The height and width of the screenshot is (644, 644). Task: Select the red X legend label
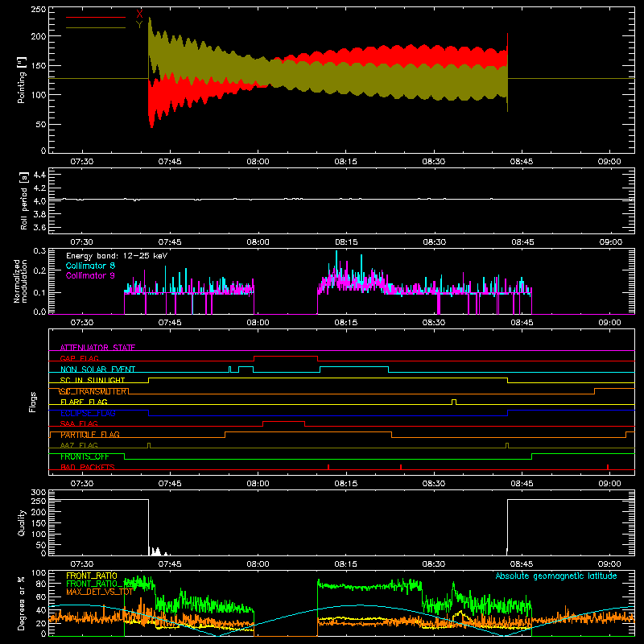point(139,14)
